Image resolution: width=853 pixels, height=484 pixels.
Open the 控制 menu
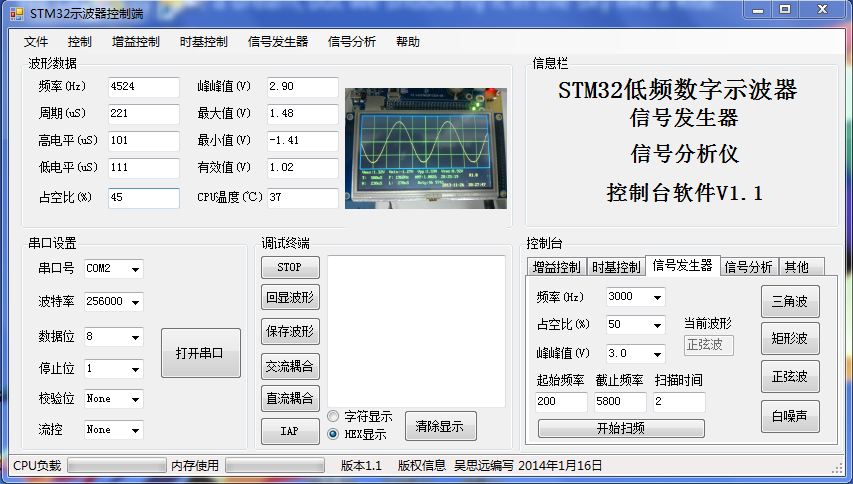pos(79,42)
